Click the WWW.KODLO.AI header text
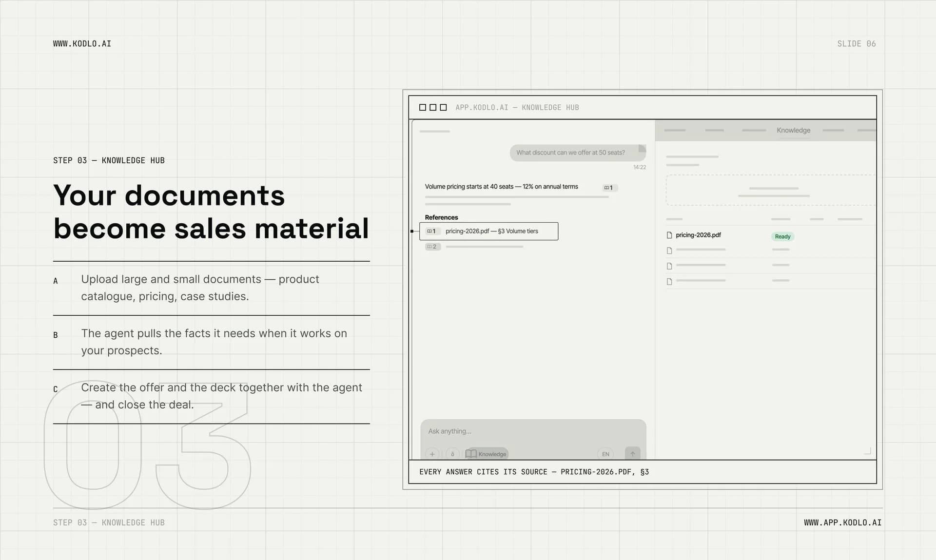 [82, 44]
